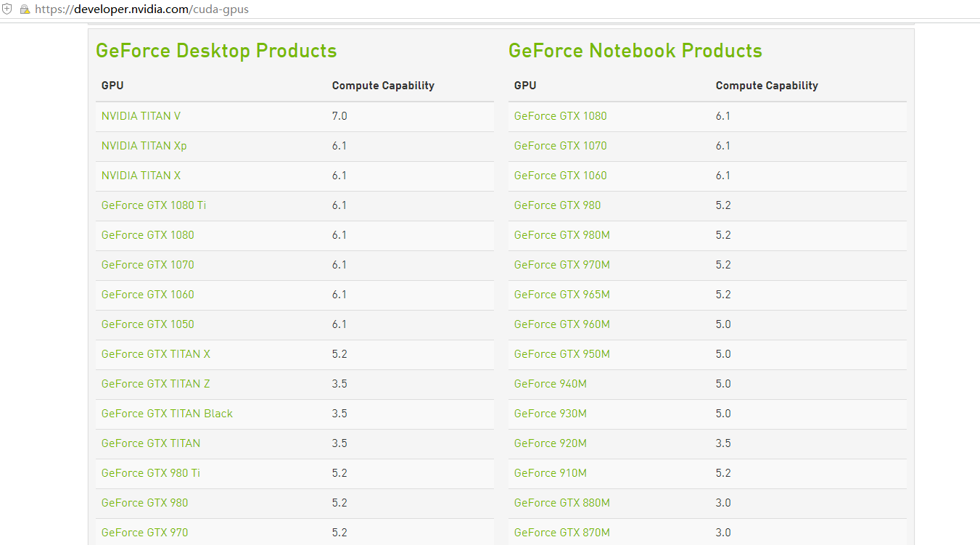The image size is (980, 545).
Task: Click the padlock site security icon
Action: 25,9
